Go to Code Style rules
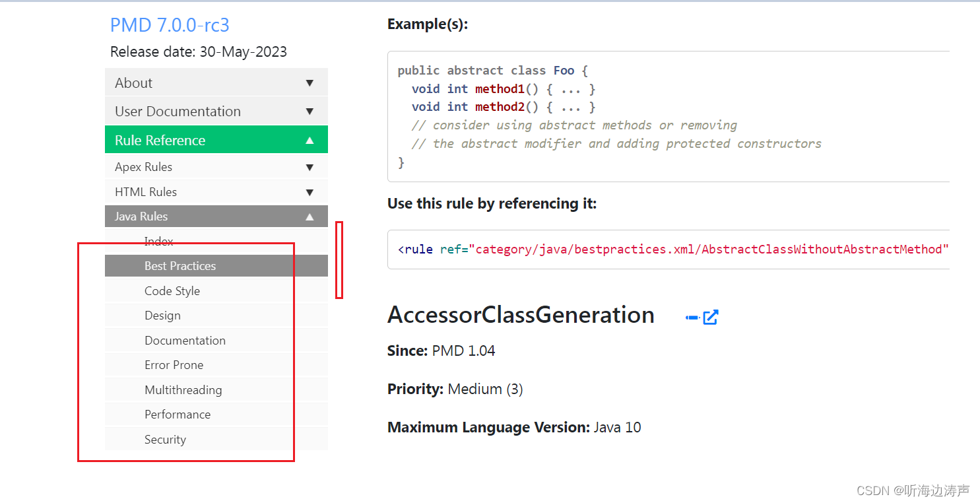Screen dimensions: 980x503 coord(216,291)
